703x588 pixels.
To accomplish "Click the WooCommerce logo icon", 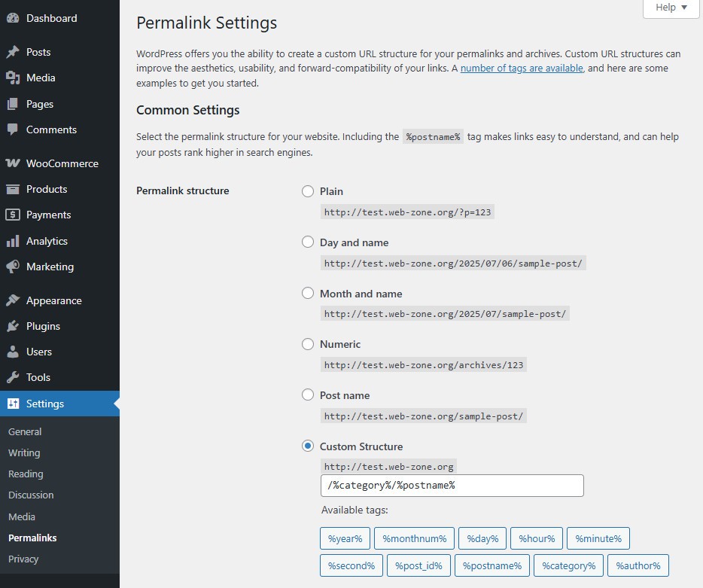I will click(13, 163).
